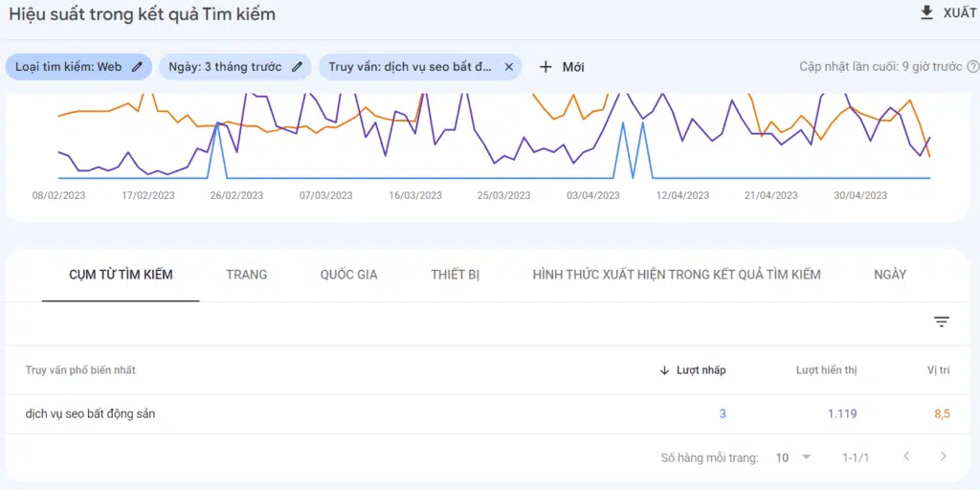Open the table filter rows icon
The image size is (980, 490).
tap(942, 323)
